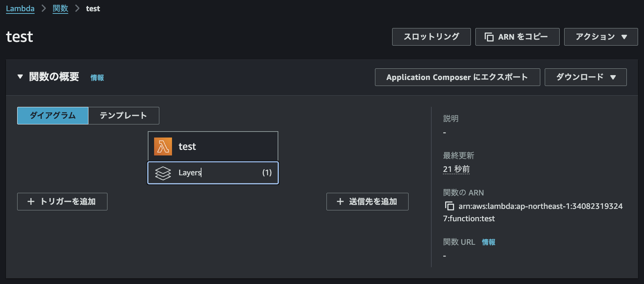Click the 最終更新 label
The image size is (644, 284).
coord(459,155)
